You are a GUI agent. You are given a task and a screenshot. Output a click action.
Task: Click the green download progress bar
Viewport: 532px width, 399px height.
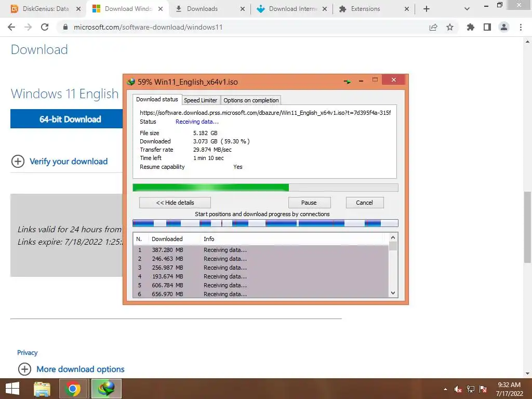click(265, 188)
